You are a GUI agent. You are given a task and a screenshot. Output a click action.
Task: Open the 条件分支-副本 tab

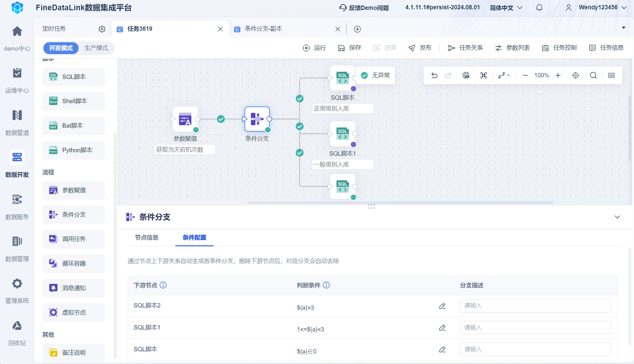coord(263,29)
